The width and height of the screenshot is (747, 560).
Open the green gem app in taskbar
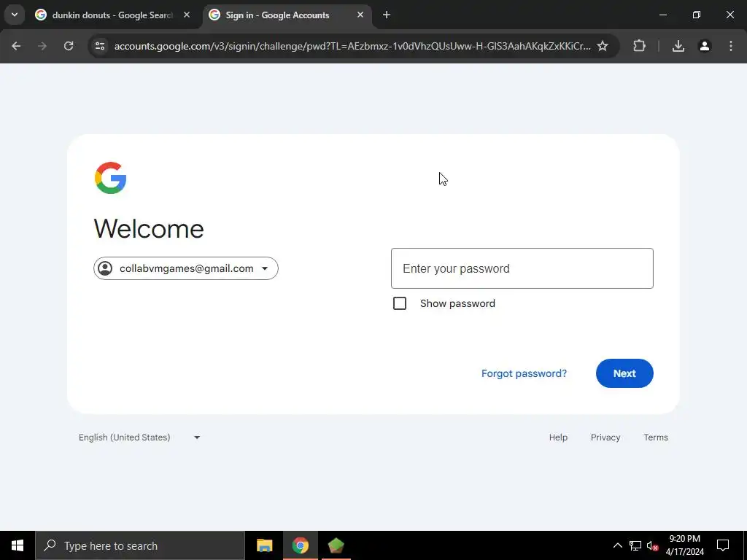click(x=336, y=545)
